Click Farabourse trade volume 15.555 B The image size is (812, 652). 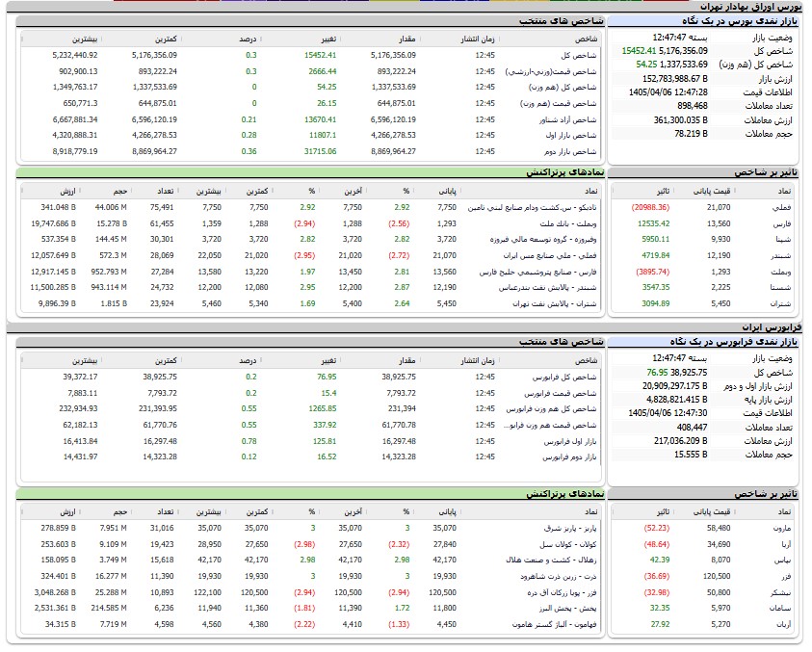point(691,455)
